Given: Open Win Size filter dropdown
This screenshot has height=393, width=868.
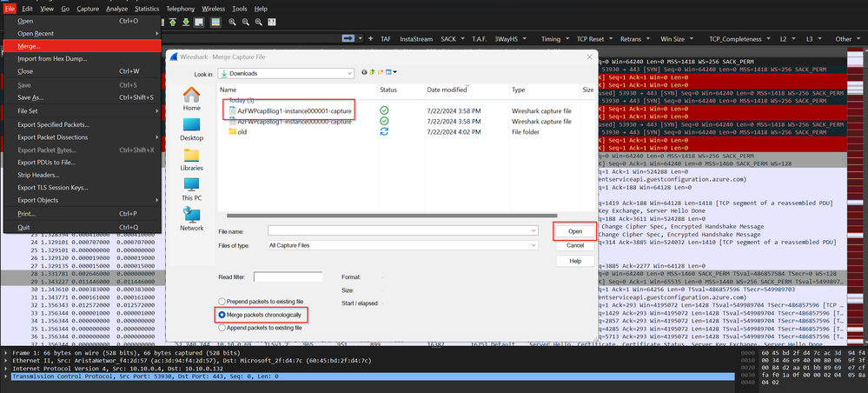Looking at the screenshot, I should 692,39.
